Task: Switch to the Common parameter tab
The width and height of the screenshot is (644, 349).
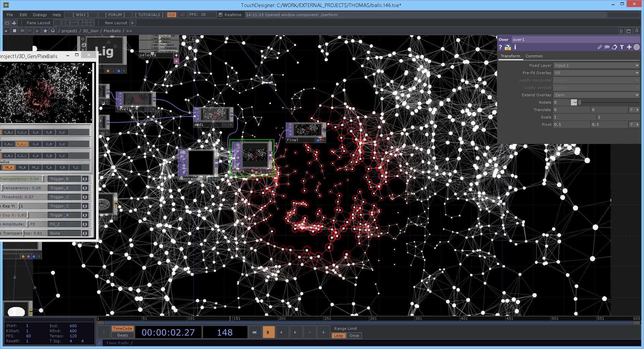Action: pyautogui.click(x=534, y=56)
